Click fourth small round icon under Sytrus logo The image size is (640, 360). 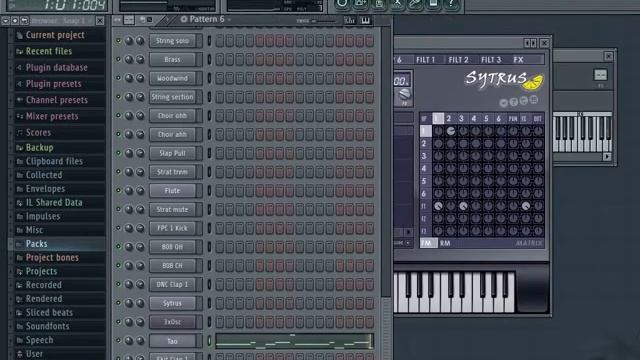tap(533, 100)
